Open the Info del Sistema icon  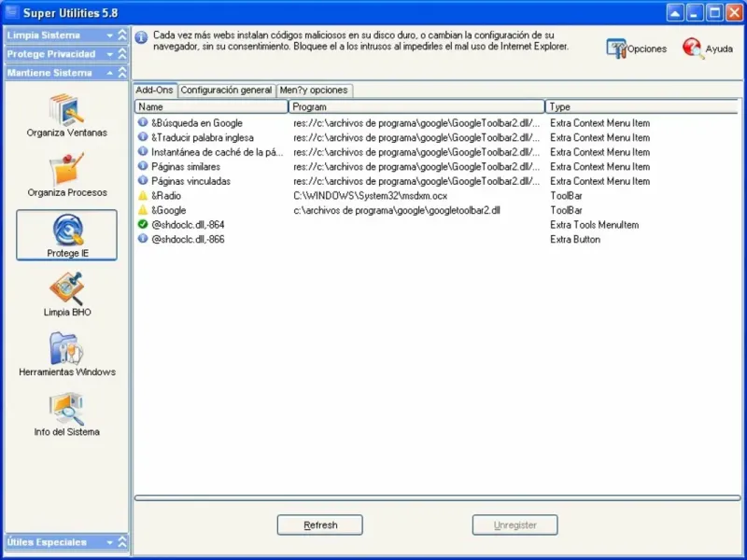[x=66, y=409]
